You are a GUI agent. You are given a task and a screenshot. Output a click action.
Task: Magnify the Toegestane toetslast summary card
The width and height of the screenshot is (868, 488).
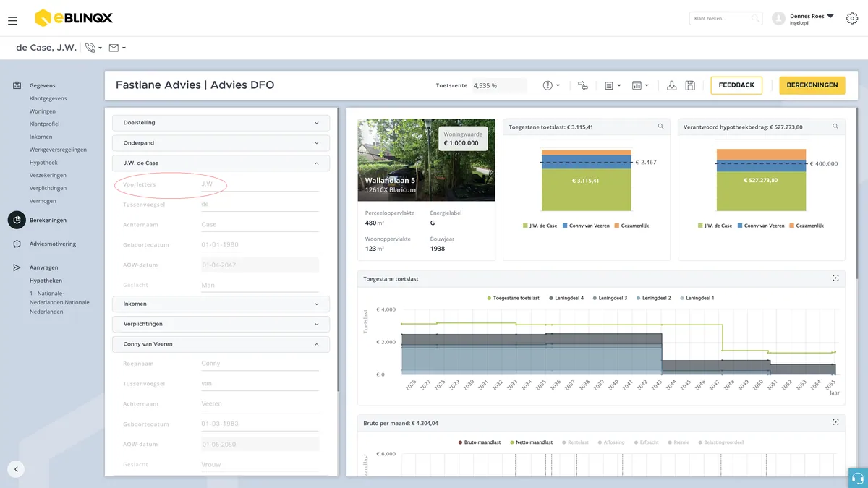click(x=660, y=127)
